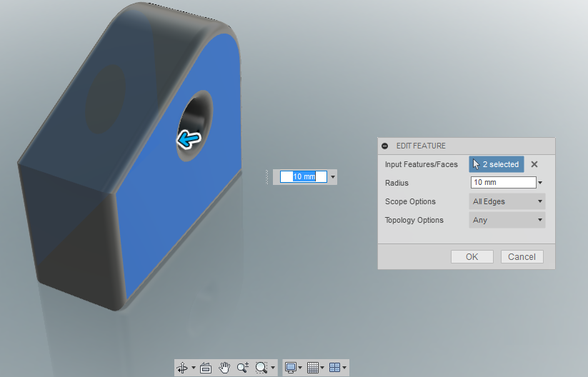This screenshot has height=377, width=588.
Task: Open the floating input's dropdown arrow
Action: click(333, 177)
